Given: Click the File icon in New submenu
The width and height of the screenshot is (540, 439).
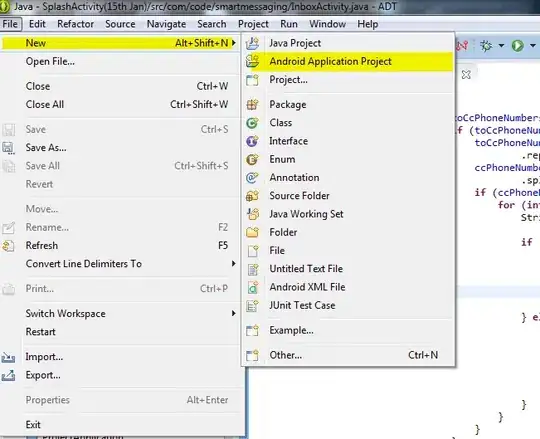Looking at the screenshot, I should tap(252, 251).
